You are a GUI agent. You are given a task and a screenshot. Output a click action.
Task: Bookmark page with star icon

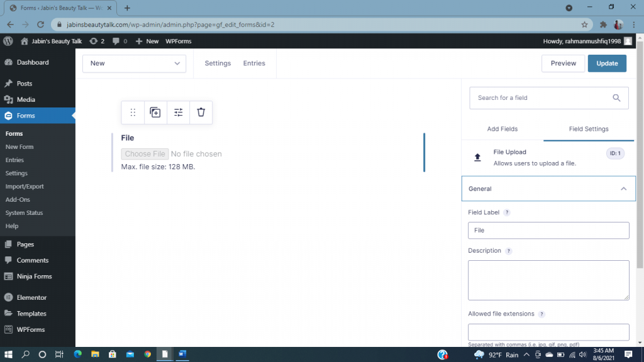584,25
